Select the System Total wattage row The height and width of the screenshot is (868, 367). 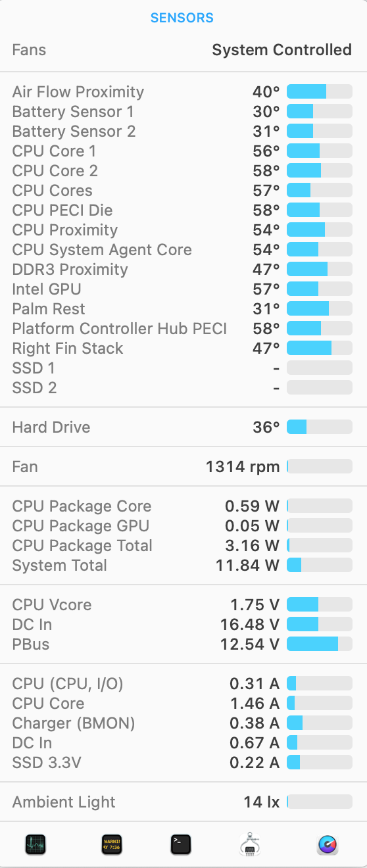coord(183,566)
